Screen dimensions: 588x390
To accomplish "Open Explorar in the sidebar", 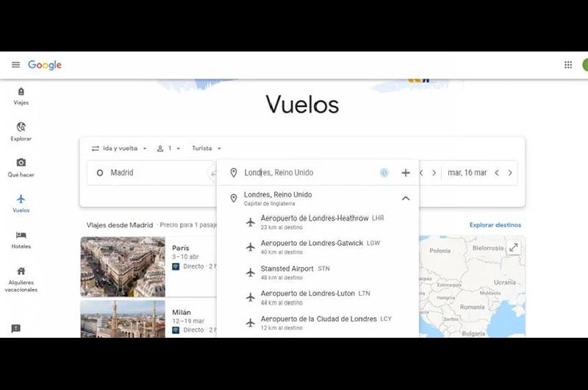I will [x=21, y=132].
